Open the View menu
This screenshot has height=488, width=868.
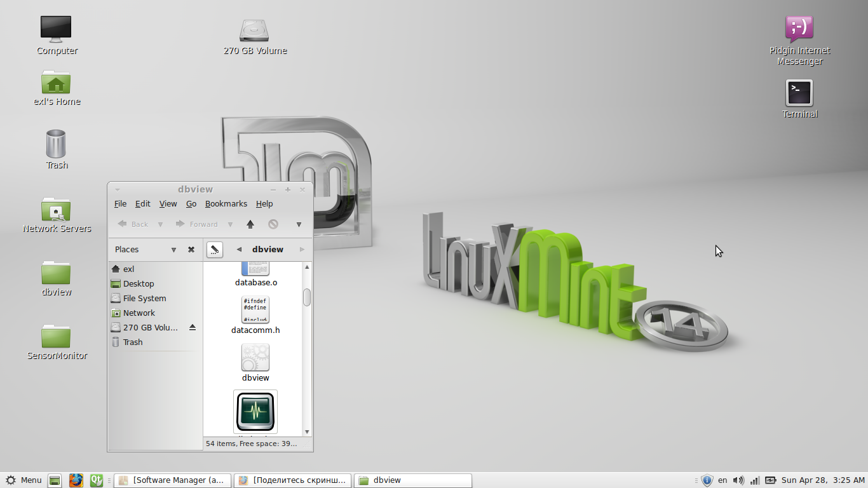coord(168,203)
